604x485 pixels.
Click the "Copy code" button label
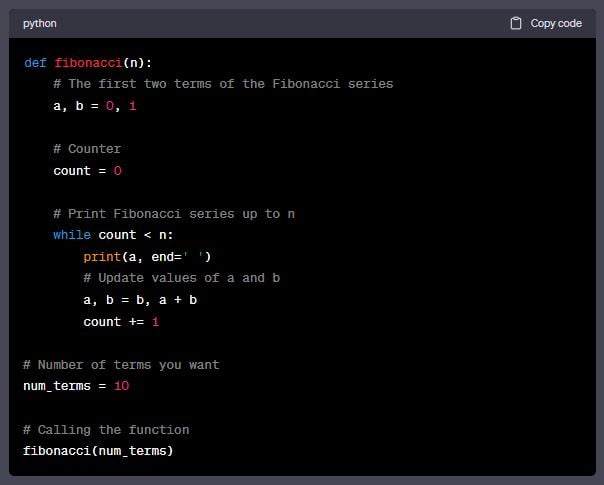point(556,23)
